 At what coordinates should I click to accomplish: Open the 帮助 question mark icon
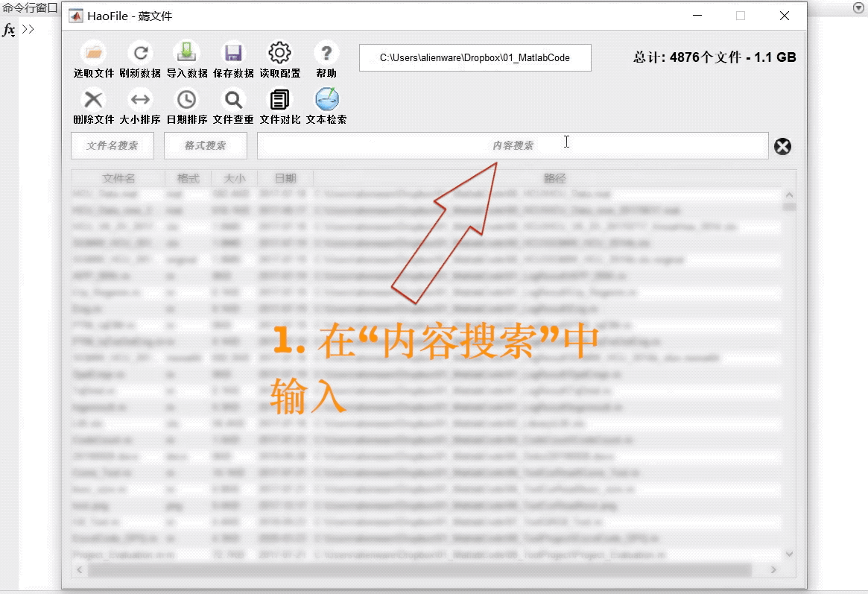[326, 53]
